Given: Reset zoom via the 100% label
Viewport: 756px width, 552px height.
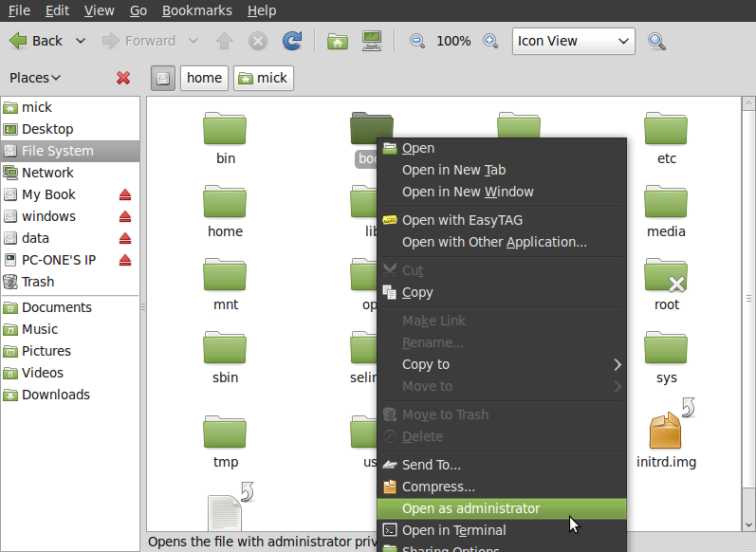Looking at the screenshot, I should [x=453, y=41].
